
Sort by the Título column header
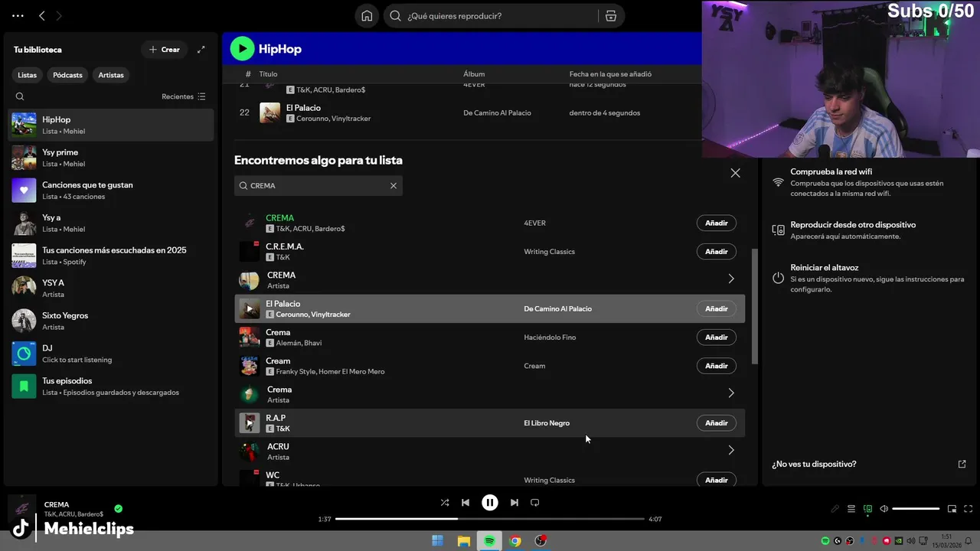[268, 74]
